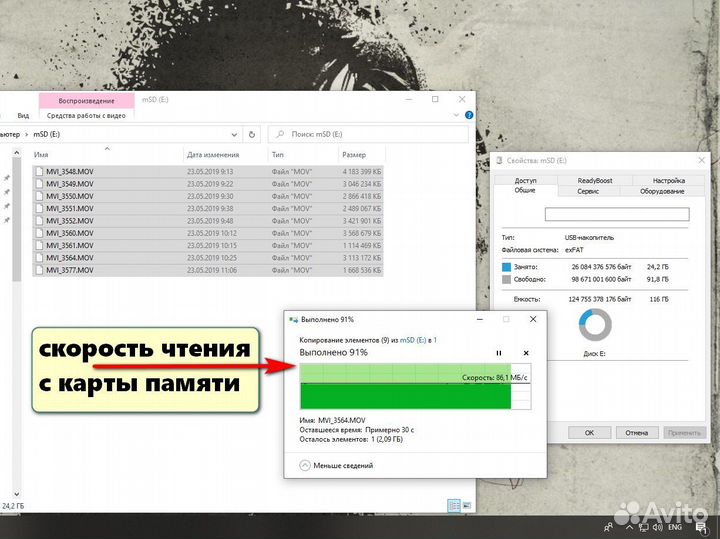Screen dimensions: 720x539
Task: Click Отмена in properties dialog
Action: (x=636, y=432)
